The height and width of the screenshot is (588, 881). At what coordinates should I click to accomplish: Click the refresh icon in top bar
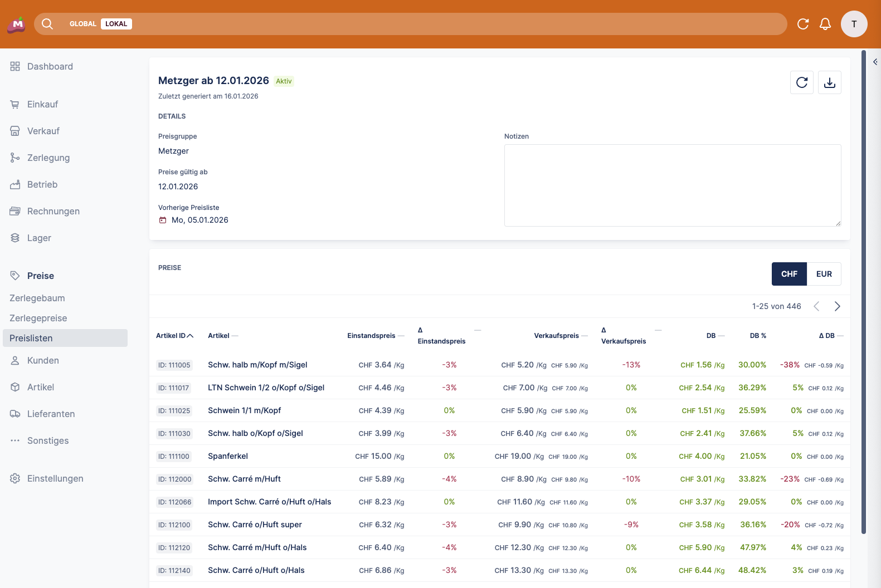(802, 24)
